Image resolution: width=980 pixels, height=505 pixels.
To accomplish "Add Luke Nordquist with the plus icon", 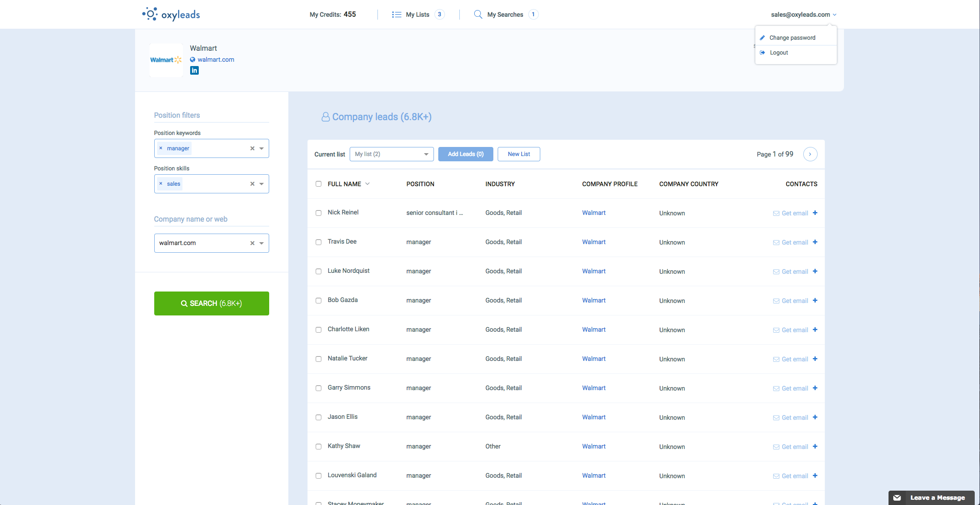I will (x=815, y=271).
